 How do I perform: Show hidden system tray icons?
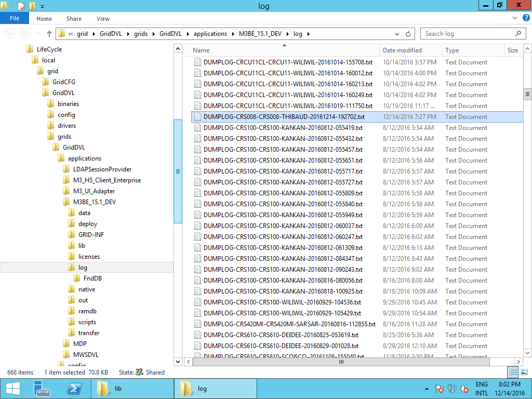tap(425, 389)
